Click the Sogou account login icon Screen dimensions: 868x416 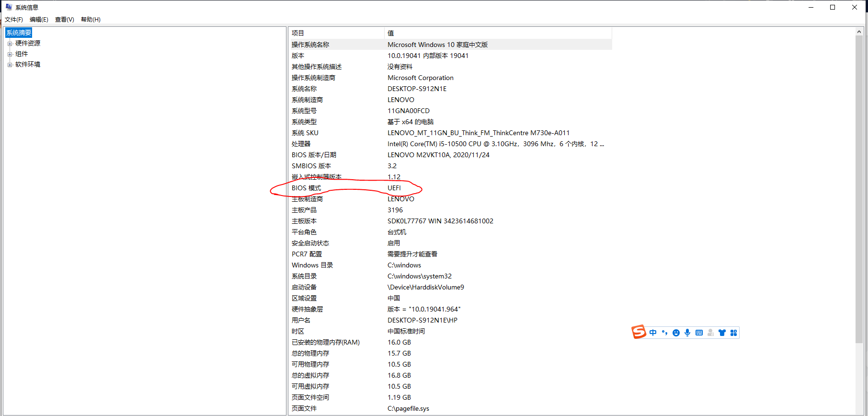(x=710, y=333)
